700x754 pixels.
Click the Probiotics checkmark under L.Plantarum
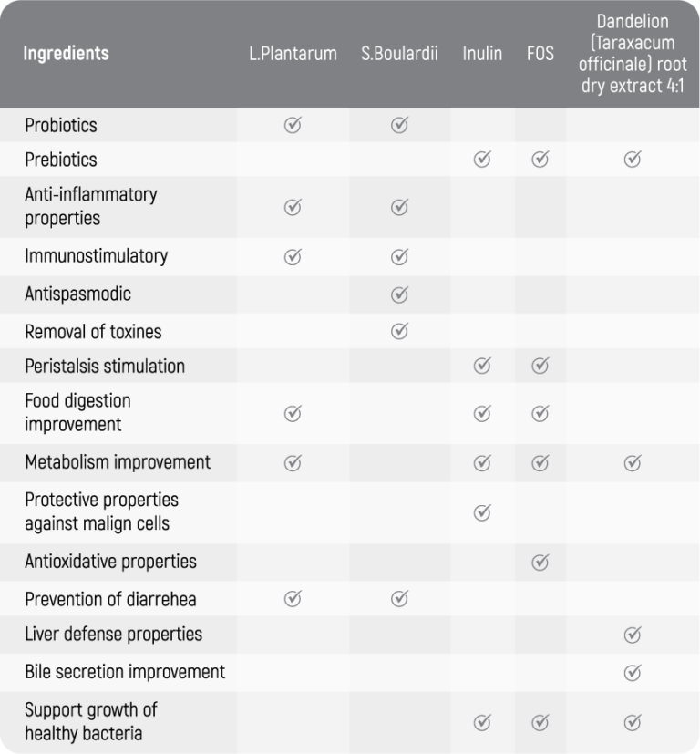pyautogui.click(x=293, y=125)
